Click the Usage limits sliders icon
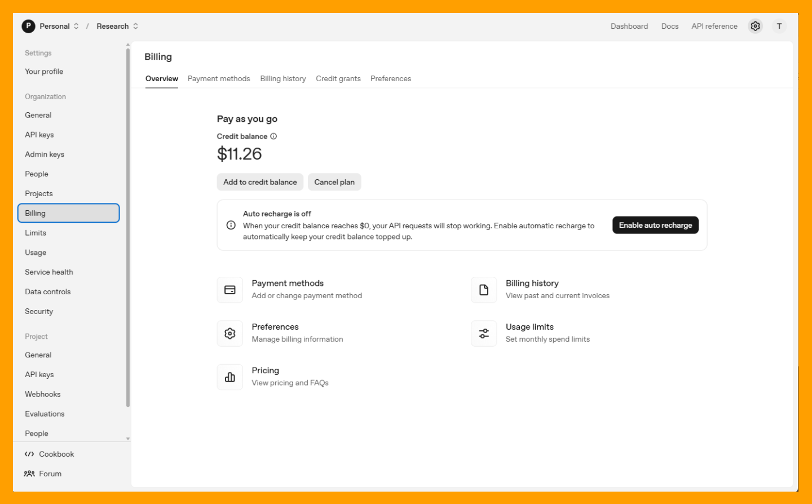 pyautogui.click(x=484, y=334)
